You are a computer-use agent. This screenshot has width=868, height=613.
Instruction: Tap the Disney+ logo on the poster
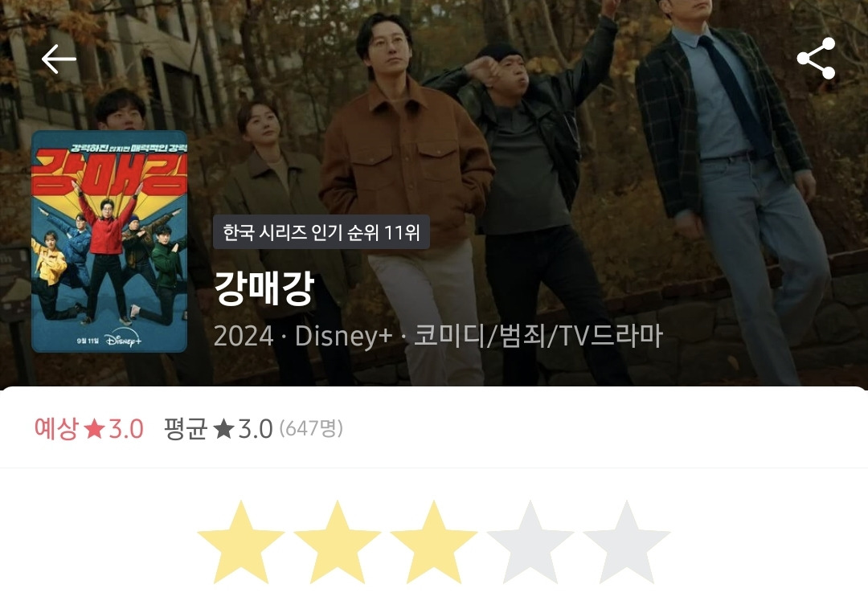[123, 340]
